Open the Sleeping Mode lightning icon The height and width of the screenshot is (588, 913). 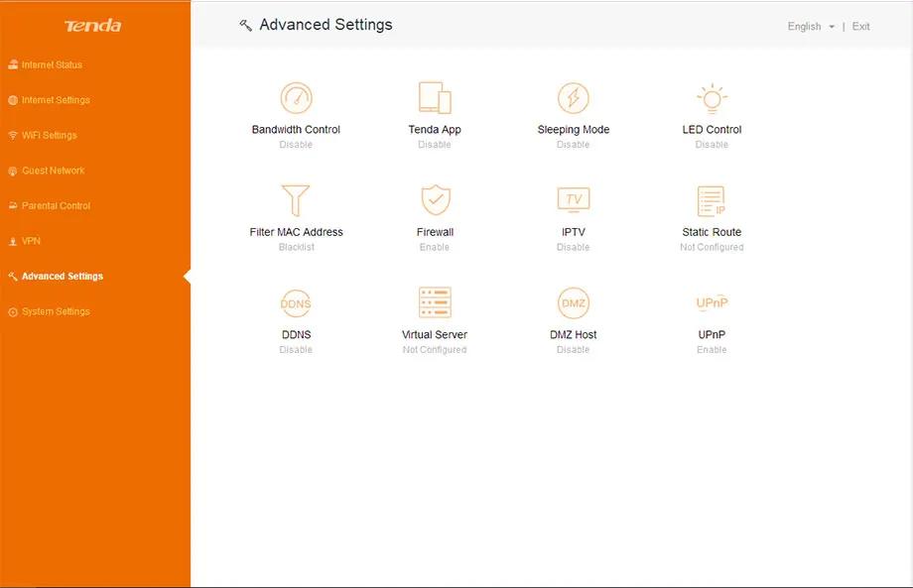pos(573,98)
